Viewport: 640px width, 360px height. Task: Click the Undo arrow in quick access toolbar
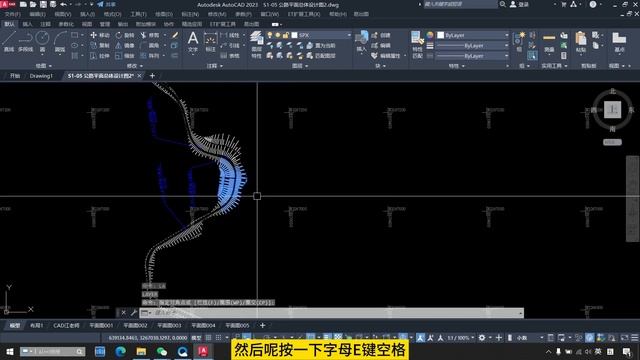63,4
